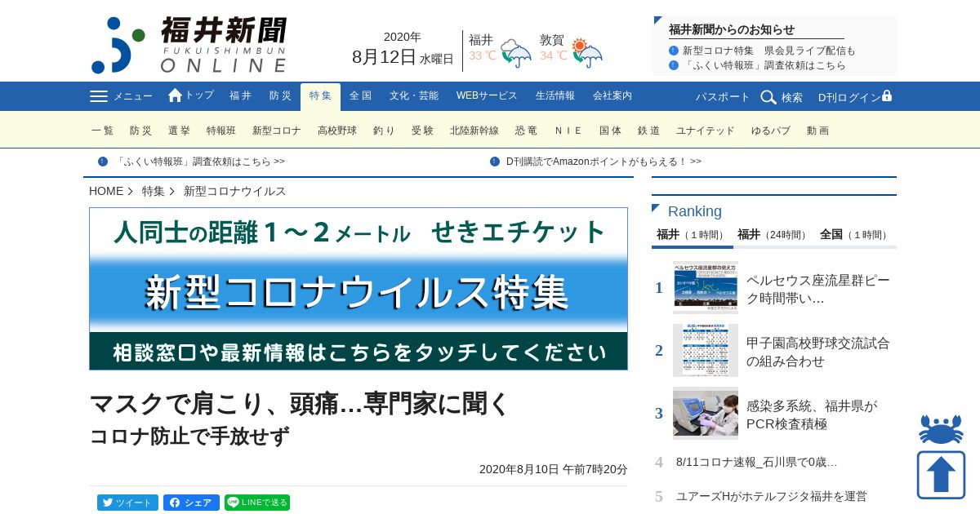Open the PCR検査 lab ranking thumbnail

coord(706,413)
